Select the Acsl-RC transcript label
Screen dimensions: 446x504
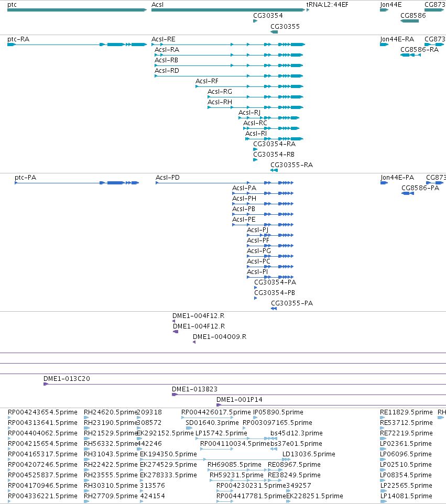pyautogui.click(x=255, y=123)
